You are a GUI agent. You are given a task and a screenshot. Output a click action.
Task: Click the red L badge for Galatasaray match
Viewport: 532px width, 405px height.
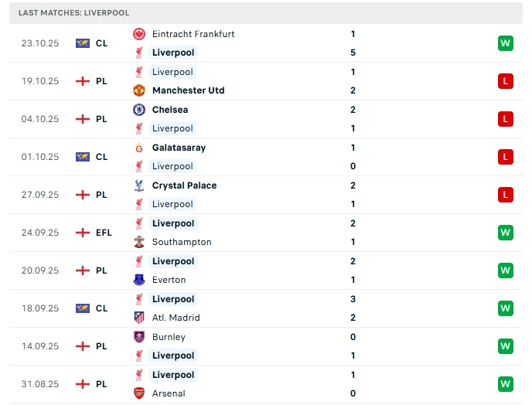pyautogui.click(x=505, y=157)
